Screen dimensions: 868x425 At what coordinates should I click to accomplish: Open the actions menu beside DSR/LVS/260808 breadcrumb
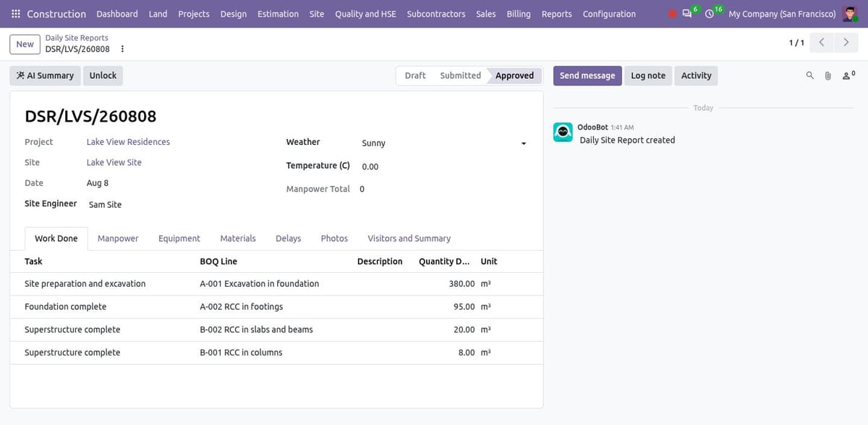pos(122,49)
